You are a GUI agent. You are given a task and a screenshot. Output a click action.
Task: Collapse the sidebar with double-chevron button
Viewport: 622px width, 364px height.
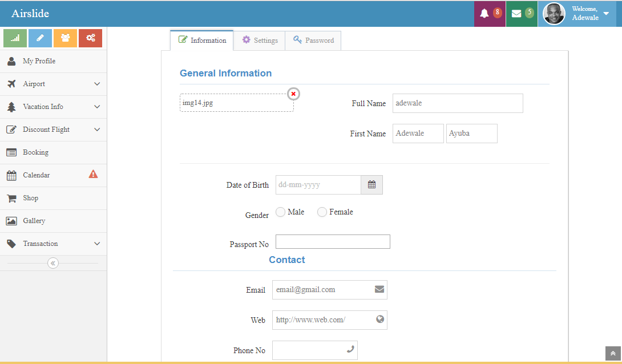(52, 263)
